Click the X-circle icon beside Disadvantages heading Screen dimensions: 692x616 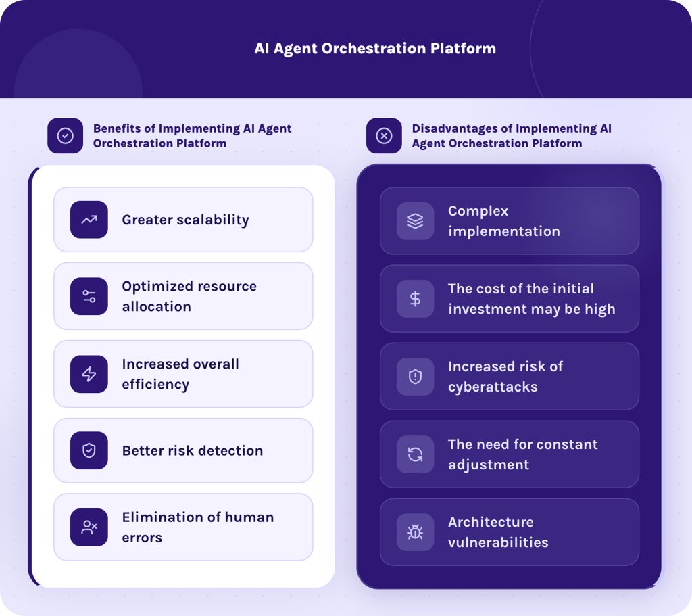(384, 135)
